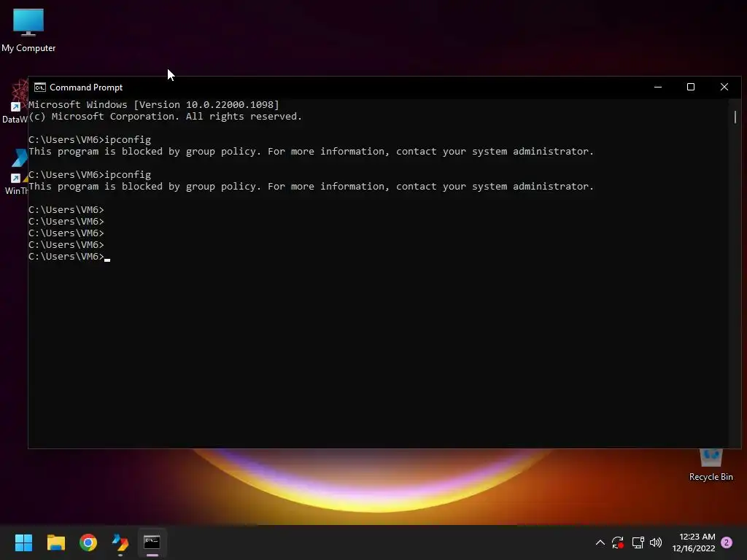Image resolution: width=747 pixels, height=560 pixels.
Task: Open the volume control tray icon
Action: pos(656,542)
